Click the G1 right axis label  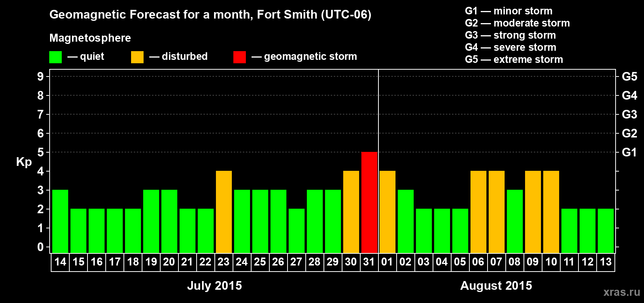coord(629,152)
